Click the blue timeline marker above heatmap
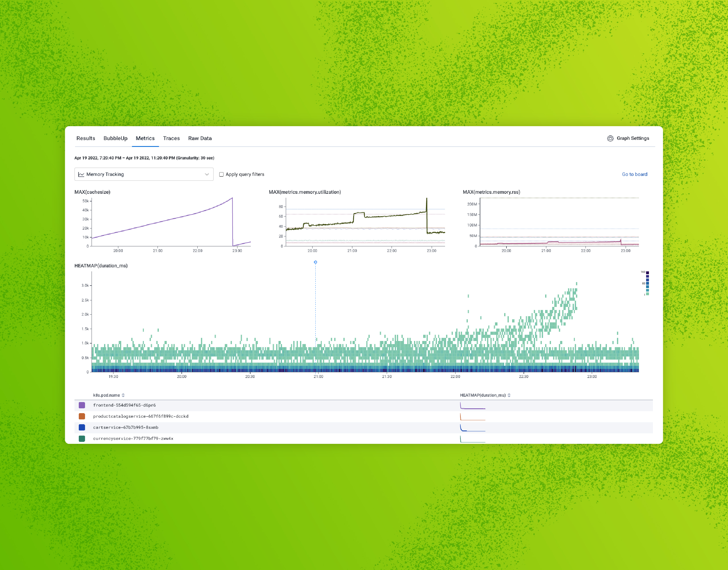This screenshot has width=728, height=570. [x=315, y=262]
